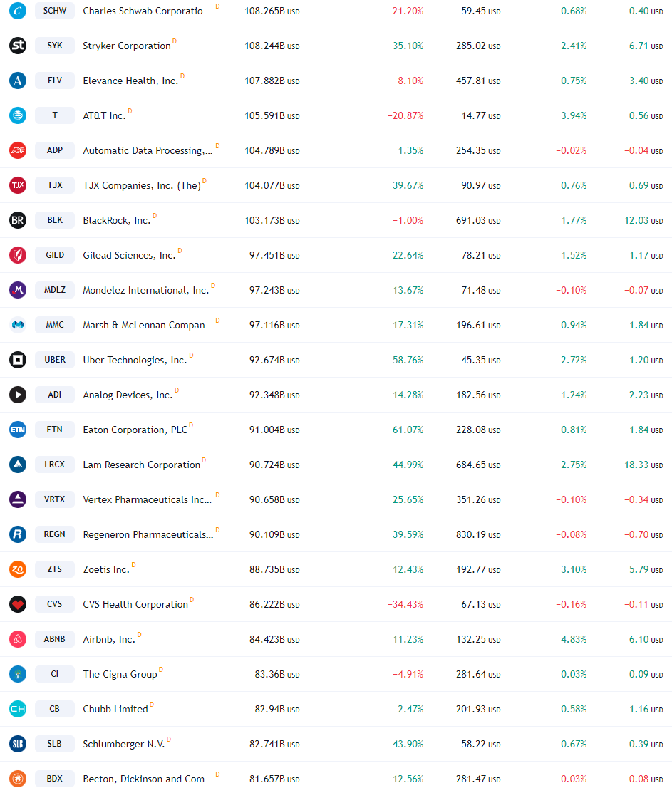This screenshot has width=672, height=788.
Task: Click Eaton's market cap 91.004B USD
Action: (274, 430)
